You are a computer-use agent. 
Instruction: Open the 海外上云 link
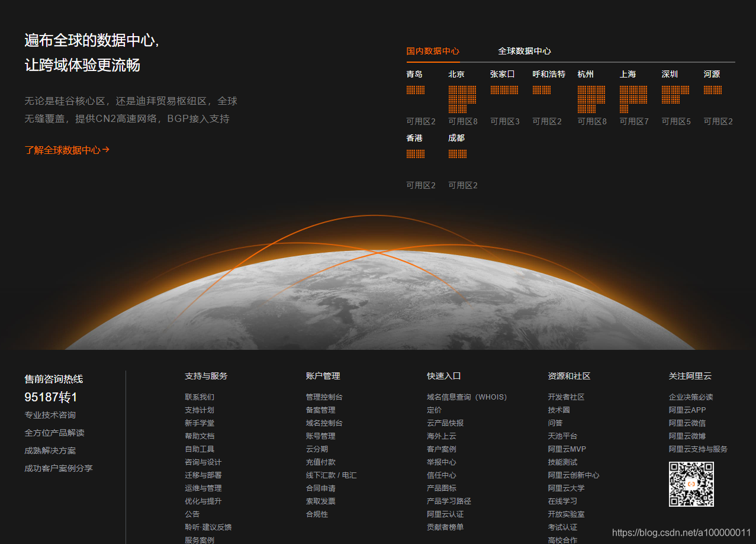click(x=442, y=436)
